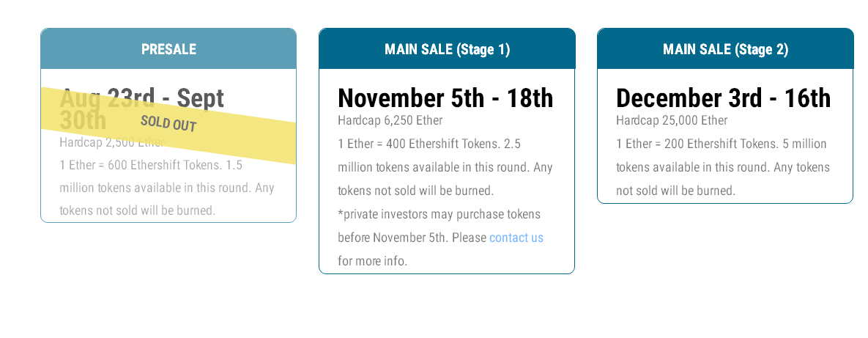Viewport: 868px width, 338px height.
Task: Select the MAIN SALE (Stage 1) header
Action: coord(447,49)
